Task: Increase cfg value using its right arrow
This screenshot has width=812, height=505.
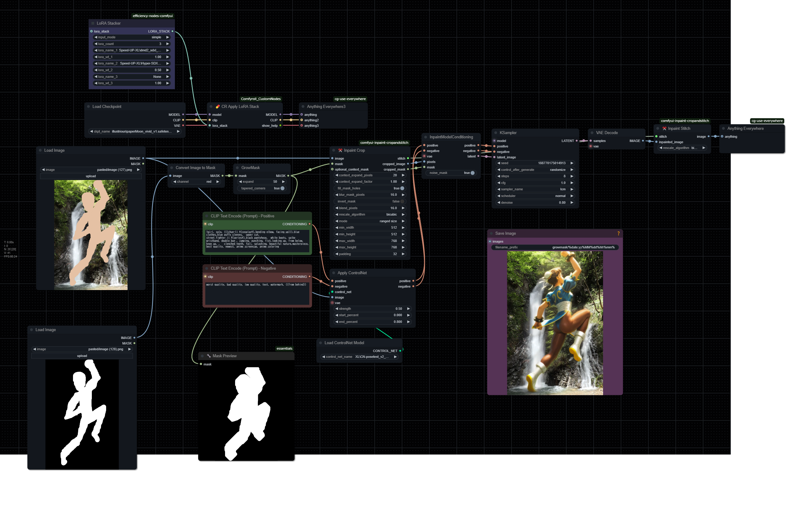Action: pos(572,183)
